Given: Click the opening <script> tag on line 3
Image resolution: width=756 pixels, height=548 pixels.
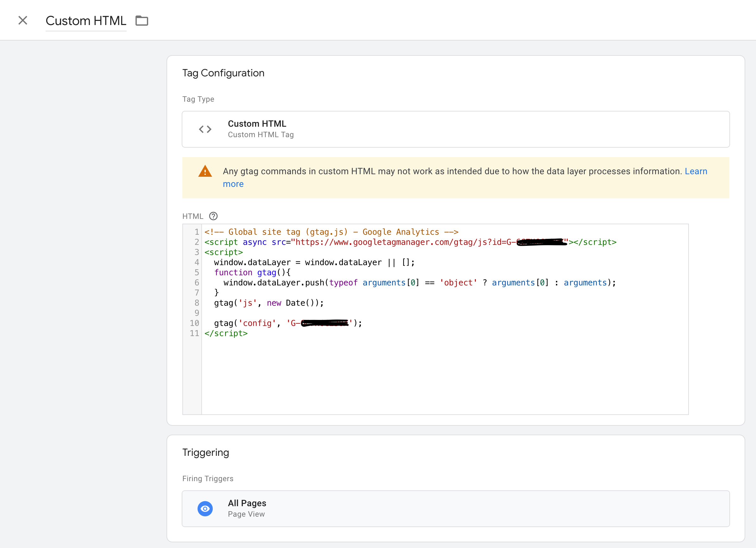Looking at the screenshot, I should tap(224, 252).
